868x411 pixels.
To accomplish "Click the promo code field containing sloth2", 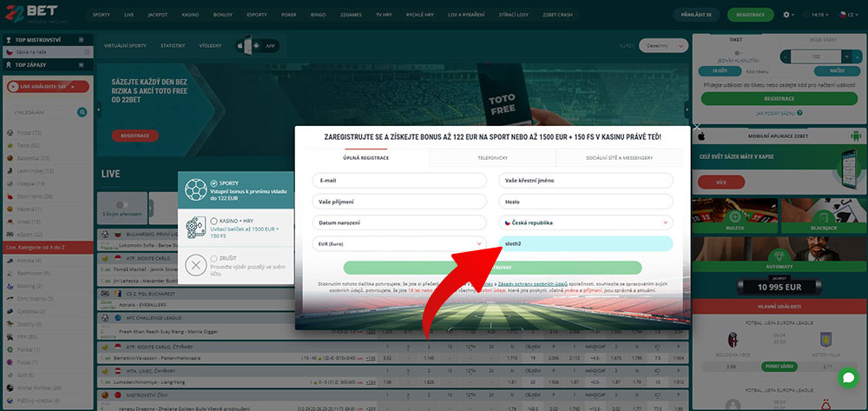I will [586, 243].
